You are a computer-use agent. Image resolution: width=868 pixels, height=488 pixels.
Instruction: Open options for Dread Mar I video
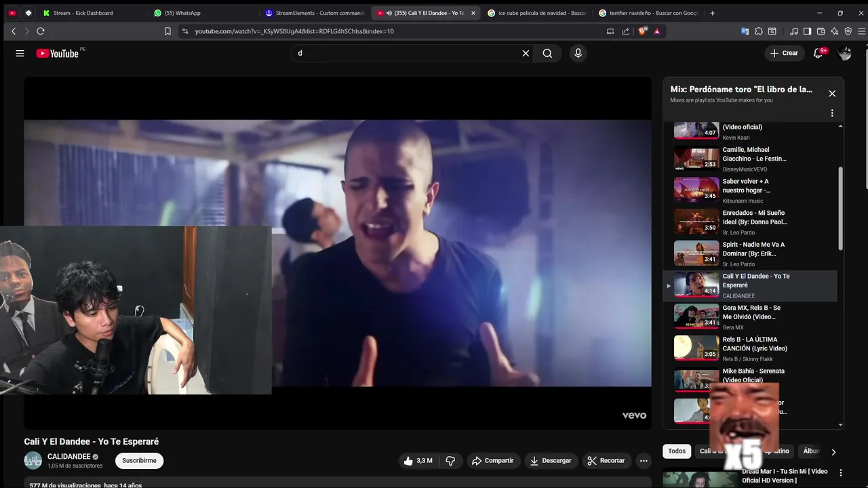(841, 472)
